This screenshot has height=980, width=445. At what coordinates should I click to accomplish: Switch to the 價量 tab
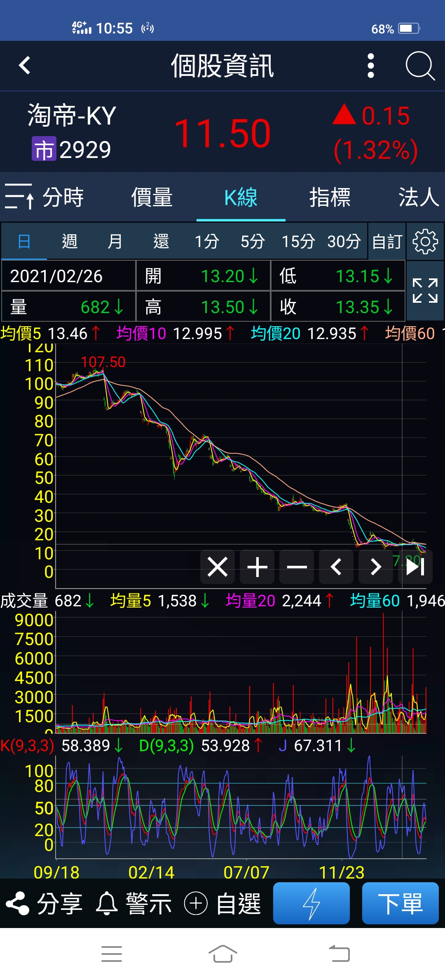(152, 197)
